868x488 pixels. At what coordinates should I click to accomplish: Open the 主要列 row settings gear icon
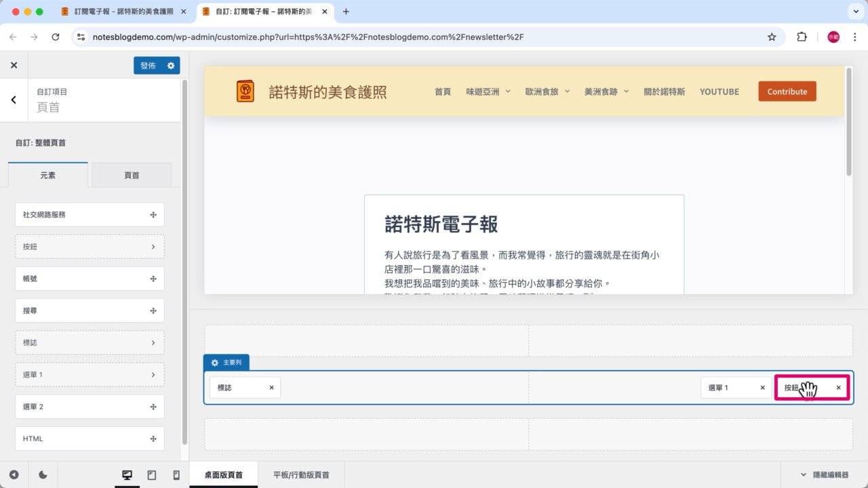214,362
